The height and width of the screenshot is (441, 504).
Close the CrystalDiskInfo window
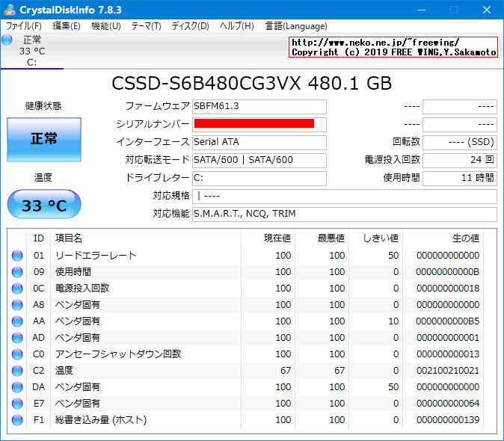click(487, 10)
